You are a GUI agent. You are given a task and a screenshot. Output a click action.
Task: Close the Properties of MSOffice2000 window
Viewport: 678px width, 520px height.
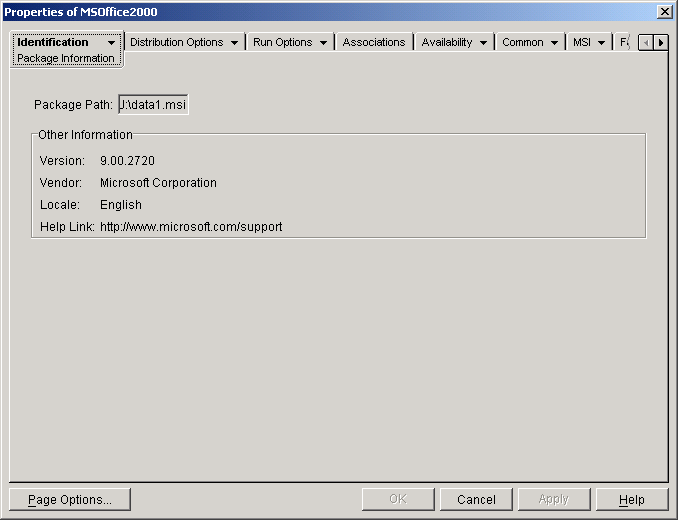(664, 12)
